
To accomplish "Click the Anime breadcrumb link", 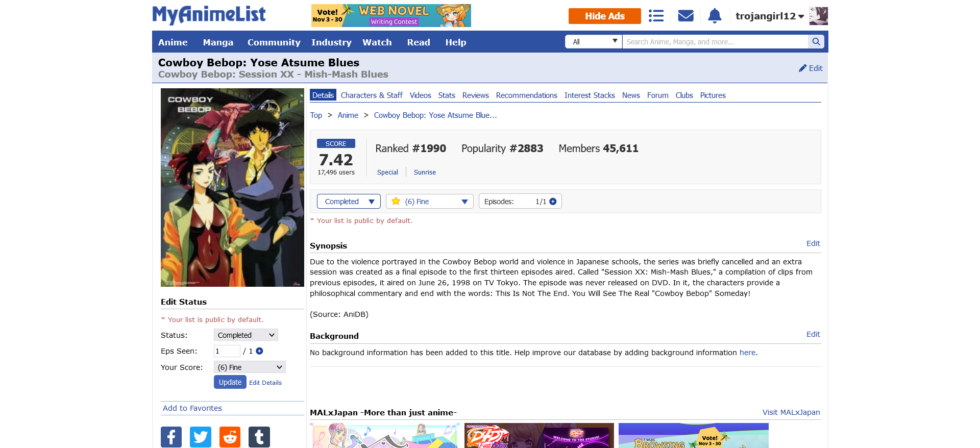I will (348, 115).
